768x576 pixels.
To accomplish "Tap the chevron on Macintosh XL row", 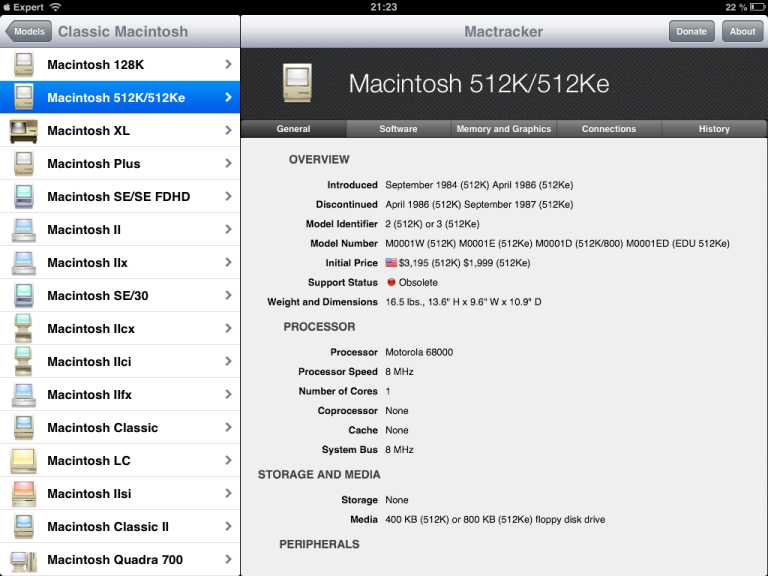I will (228, 131).
